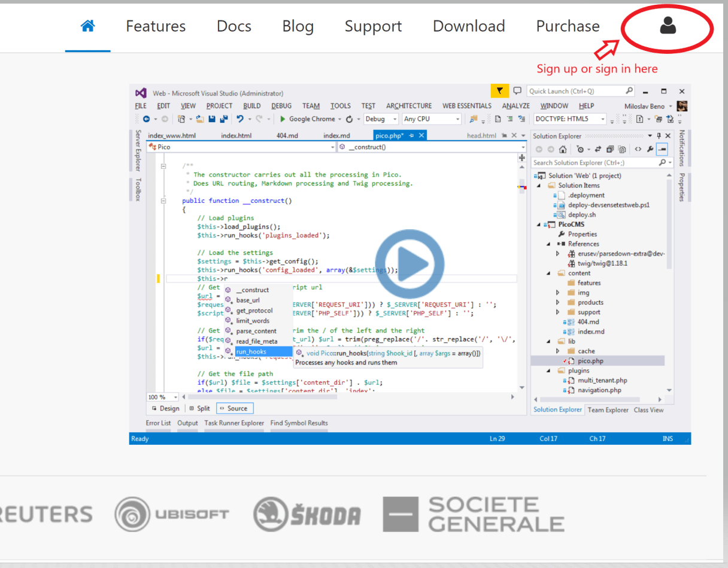This screenshot has height=568, width=728.
Task: Click the yellow notification flag icon
Action: (499, 91)
